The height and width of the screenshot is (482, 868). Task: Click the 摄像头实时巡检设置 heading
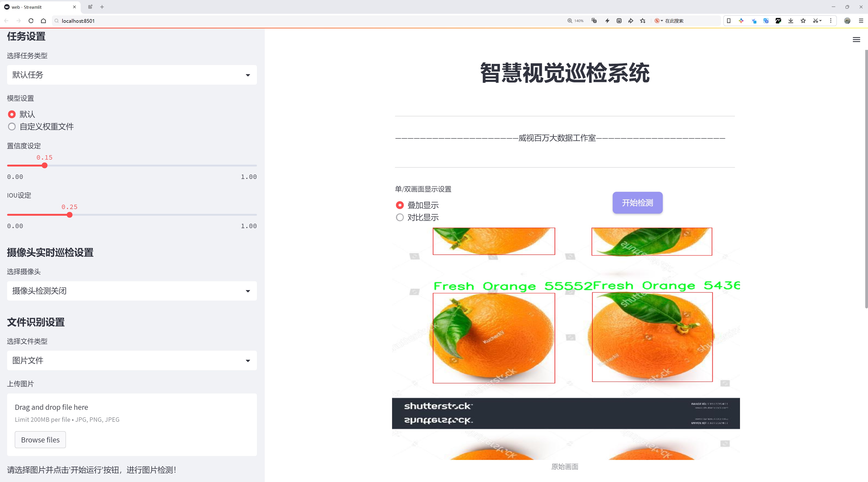click(x=50, y=252)
